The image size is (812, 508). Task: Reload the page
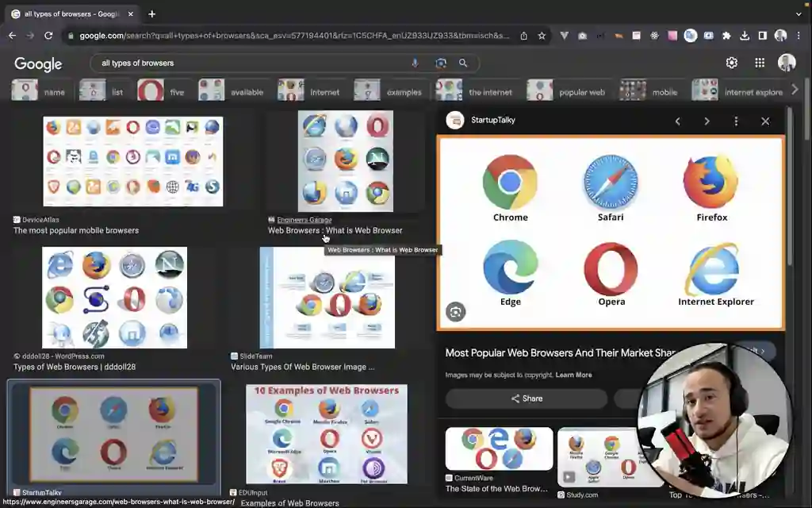click(48, 36)
